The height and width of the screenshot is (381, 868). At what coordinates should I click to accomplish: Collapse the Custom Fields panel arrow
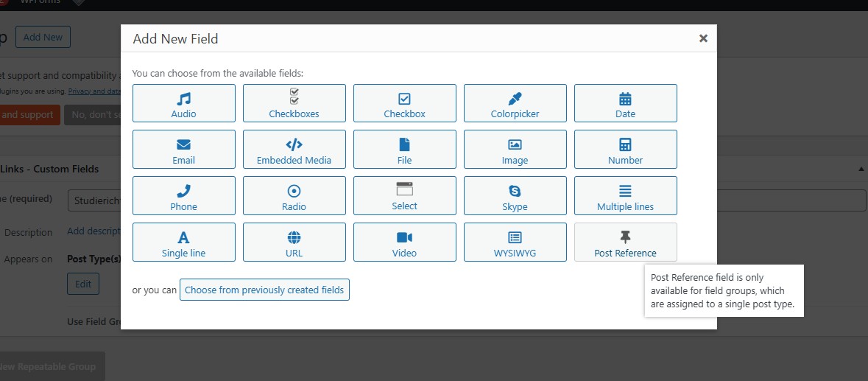(861, 169)
